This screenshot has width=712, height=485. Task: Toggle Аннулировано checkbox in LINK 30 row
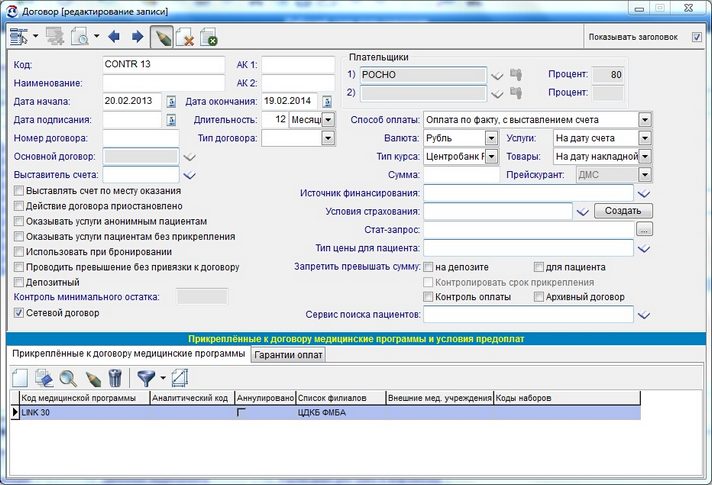pyautogui.click(x=241, y=412)
